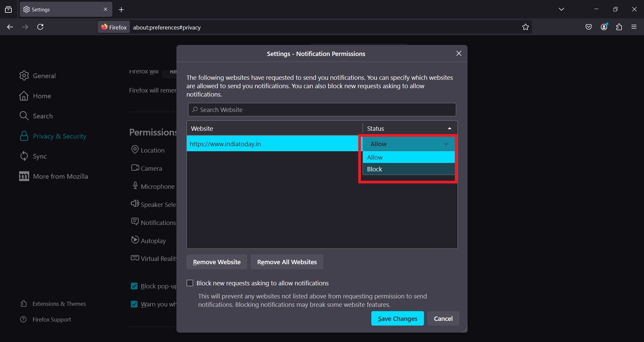
Task: Go to Sync settings category
Action: click(33, 156)
